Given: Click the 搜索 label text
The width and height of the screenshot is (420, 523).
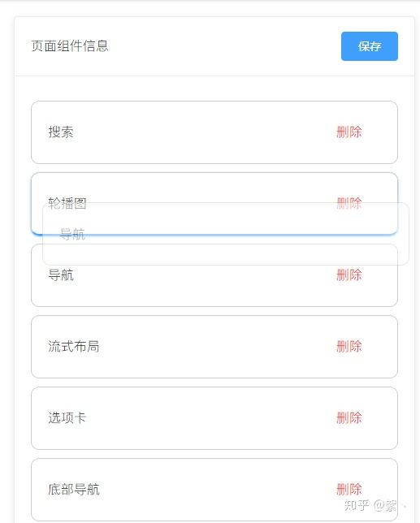Looking at the screenshot, I should [61, 132].
